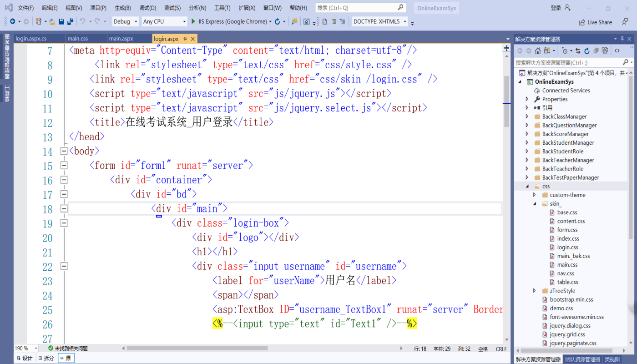
Task: Collapse the css folder in Solution Explorer
Action: tap(527, 186)
